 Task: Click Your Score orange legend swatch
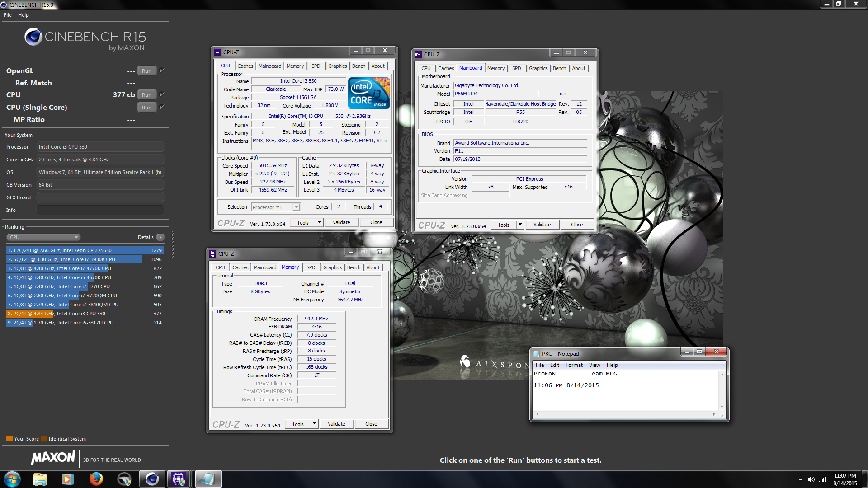click(9, 439)
